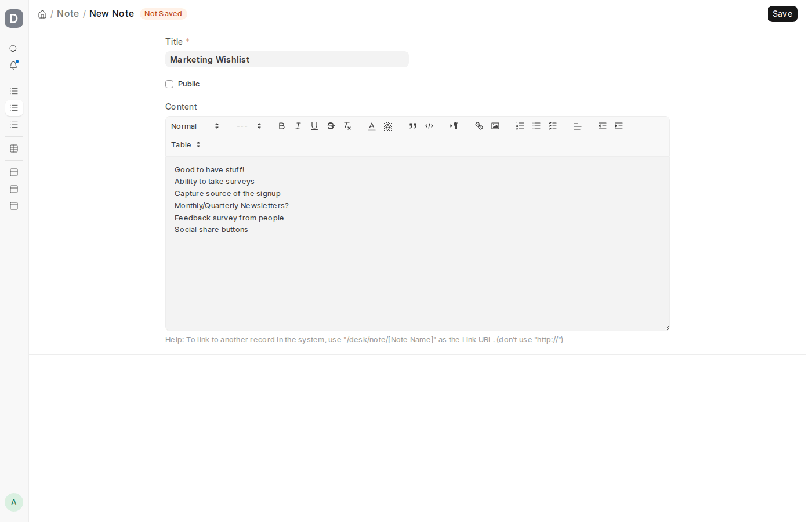Image resolution: width=812 pixels, height=522 pixels.
Task: Open search from the left sidebar
Action: [x=14, y=49]
